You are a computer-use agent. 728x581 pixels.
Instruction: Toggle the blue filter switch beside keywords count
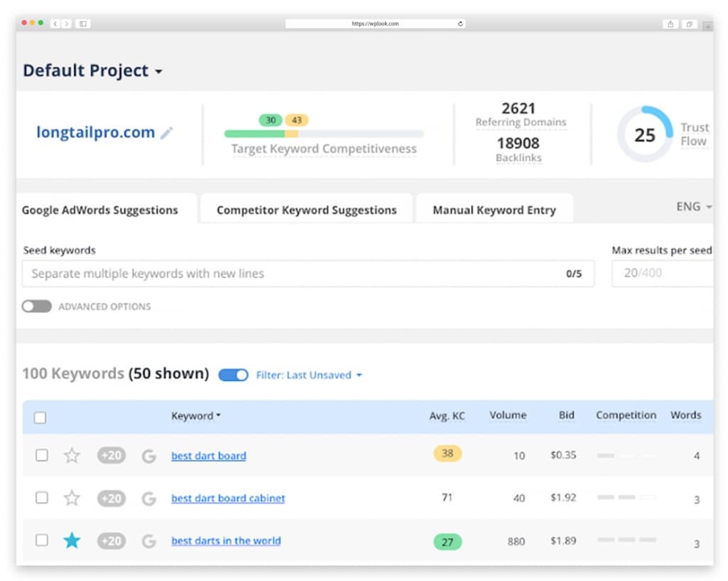(233, 375)
